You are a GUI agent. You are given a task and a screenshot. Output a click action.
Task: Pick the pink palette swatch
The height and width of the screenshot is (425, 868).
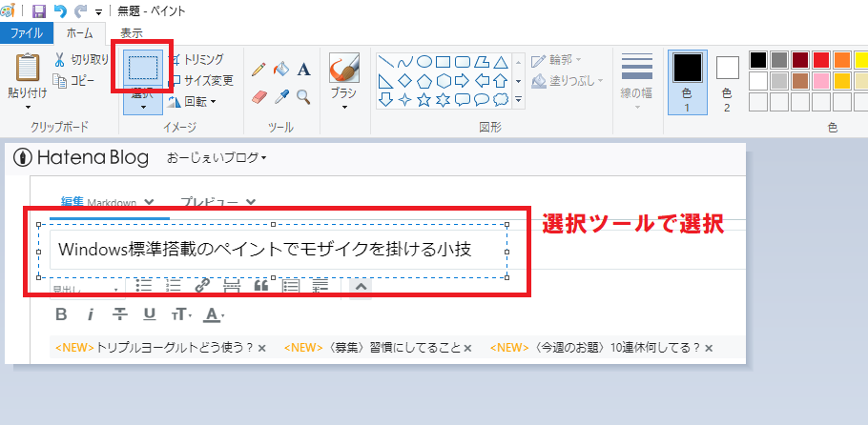821,81
